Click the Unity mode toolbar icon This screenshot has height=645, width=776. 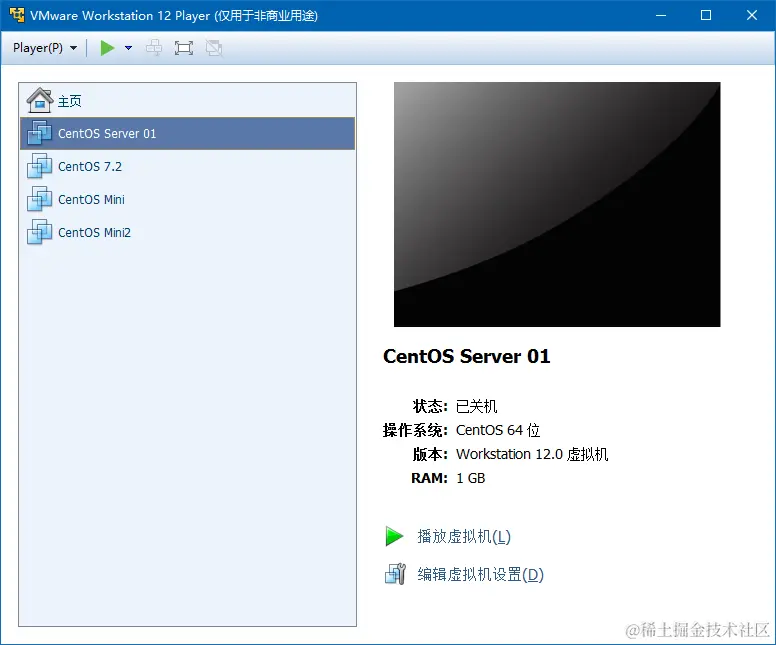point(214,48)
